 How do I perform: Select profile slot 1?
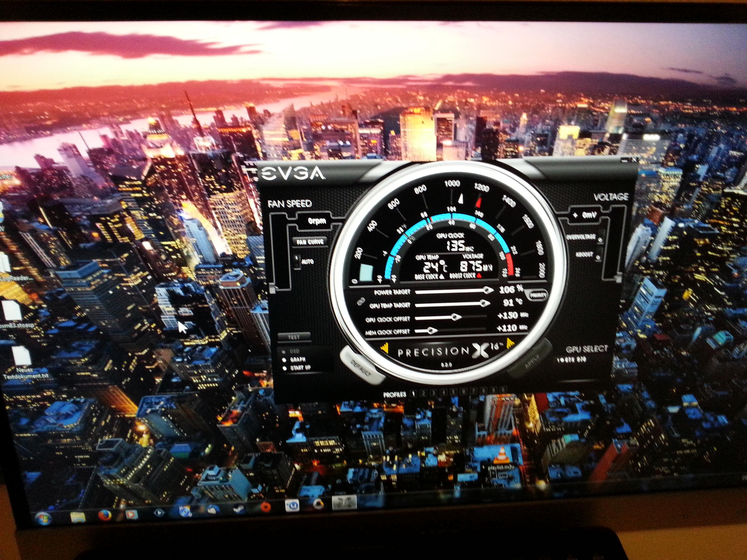coord(413,393)
